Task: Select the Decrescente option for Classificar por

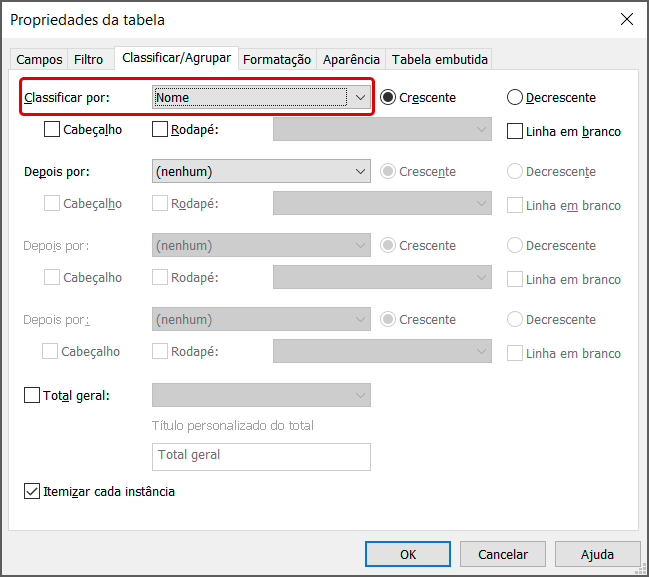Action: [x=515, y=98]
